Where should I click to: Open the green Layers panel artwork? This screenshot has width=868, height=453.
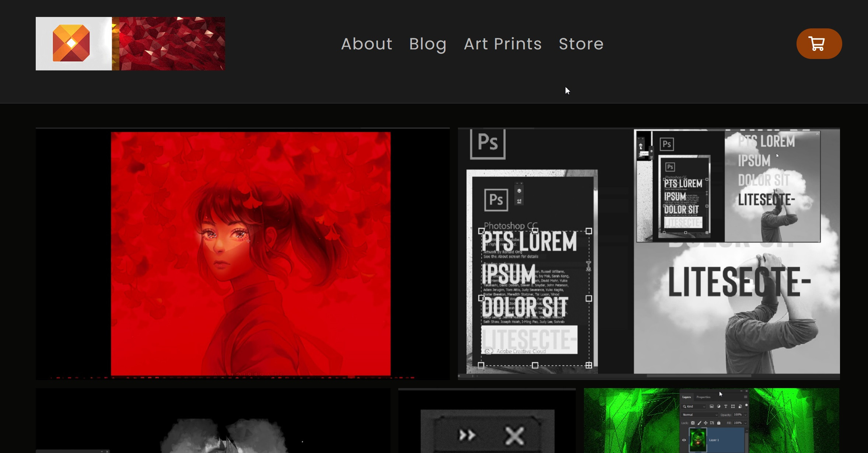(712, 421)
